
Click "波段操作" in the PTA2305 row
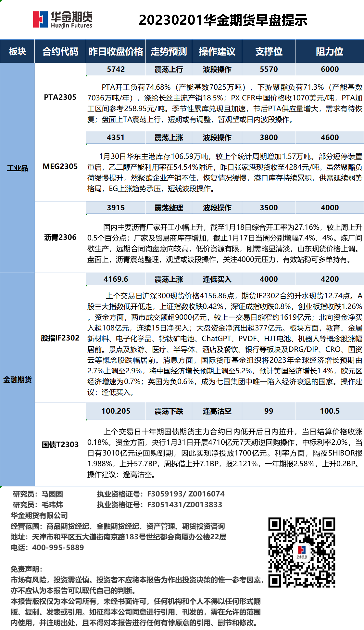tap(217, 69)
